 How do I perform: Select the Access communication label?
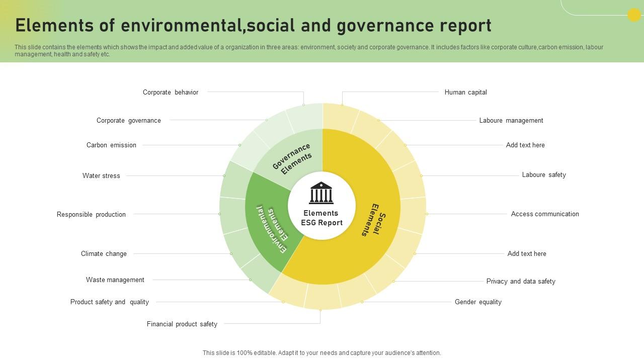coord(545,214)
